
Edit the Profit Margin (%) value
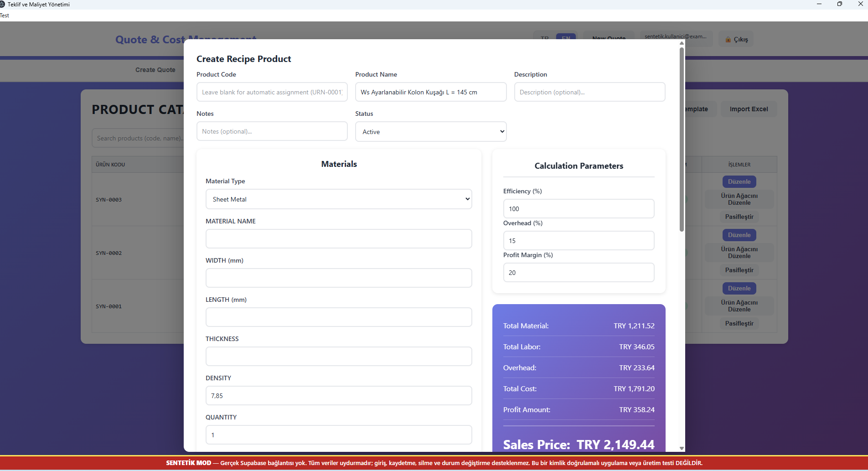(x=579, y=273)
